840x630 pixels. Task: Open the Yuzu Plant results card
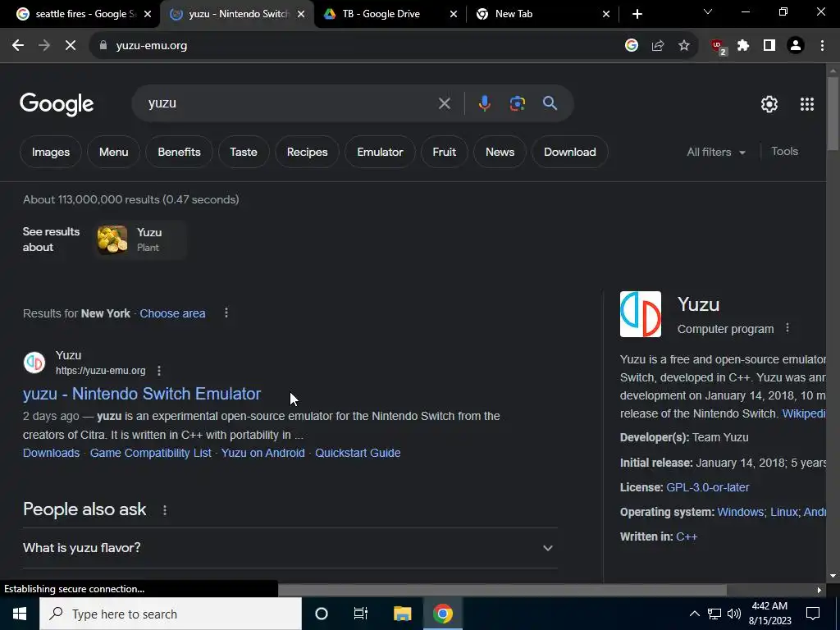coord(140,240)
